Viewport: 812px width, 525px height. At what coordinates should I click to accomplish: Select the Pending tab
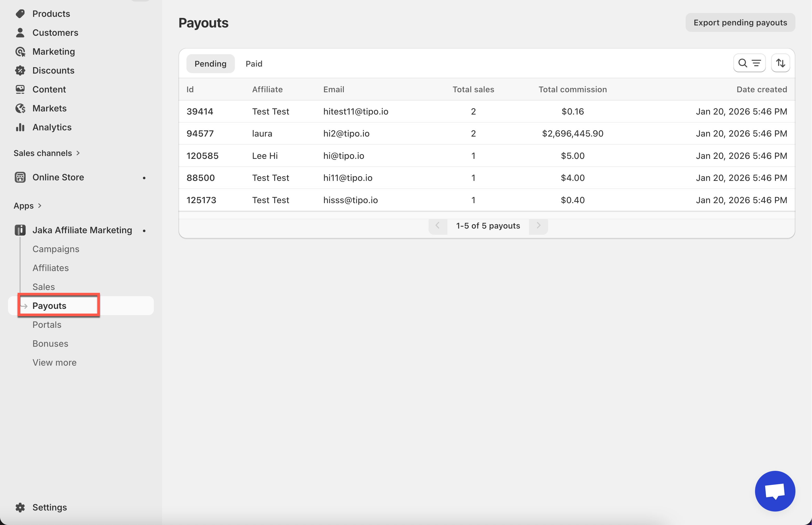coord(210,64)
